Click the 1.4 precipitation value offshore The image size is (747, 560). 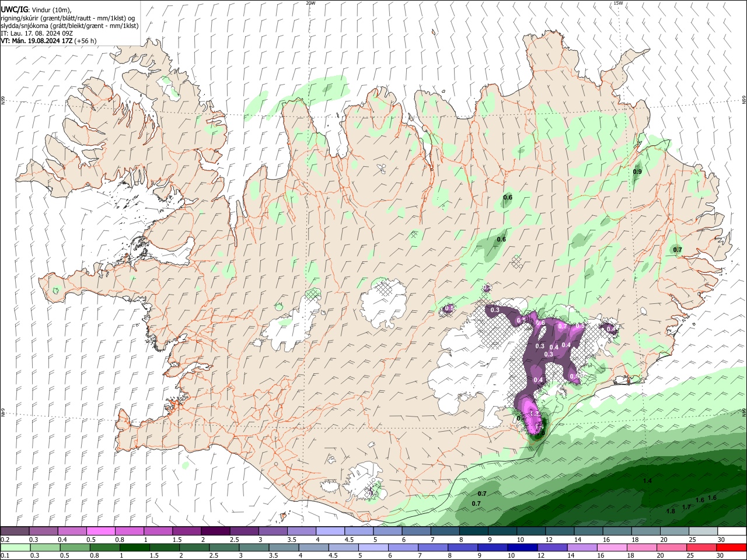click(647, 481)
